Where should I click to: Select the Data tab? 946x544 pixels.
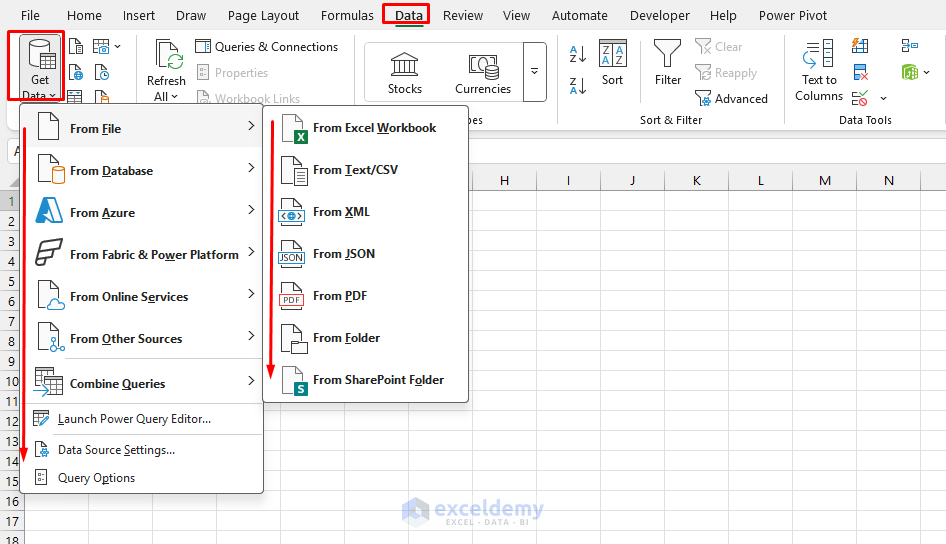point(408,16)
